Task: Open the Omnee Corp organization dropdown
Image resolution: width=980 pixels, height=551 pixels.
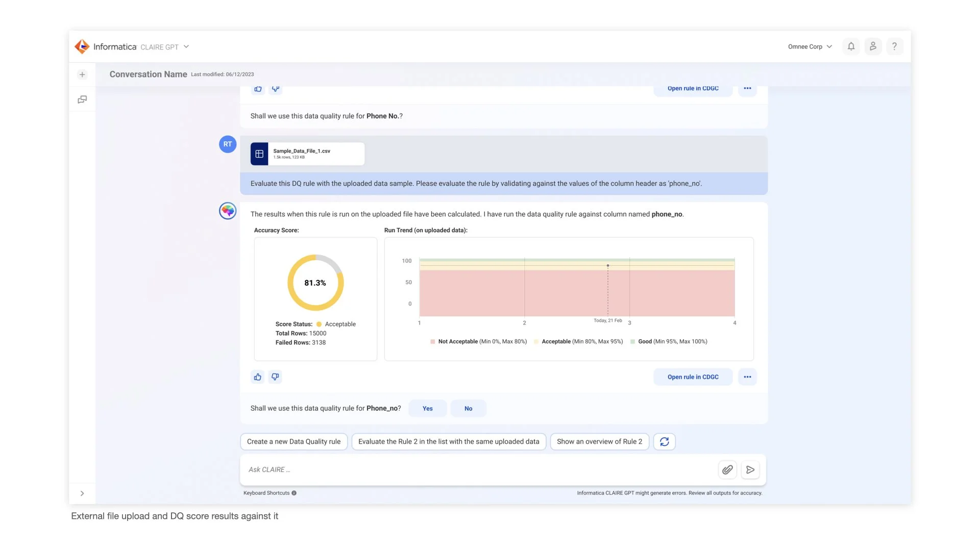Action: tap(810, 46)
